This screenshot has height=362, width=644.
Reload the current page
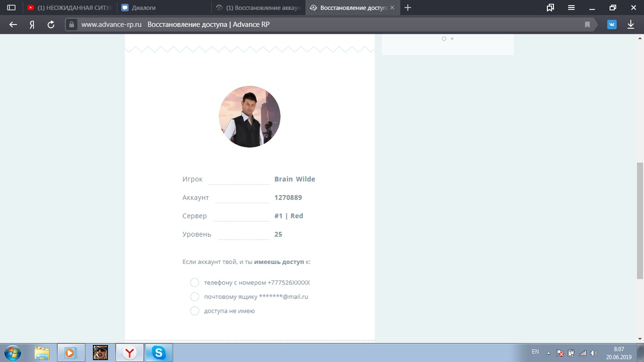click(x=50, y=24)
